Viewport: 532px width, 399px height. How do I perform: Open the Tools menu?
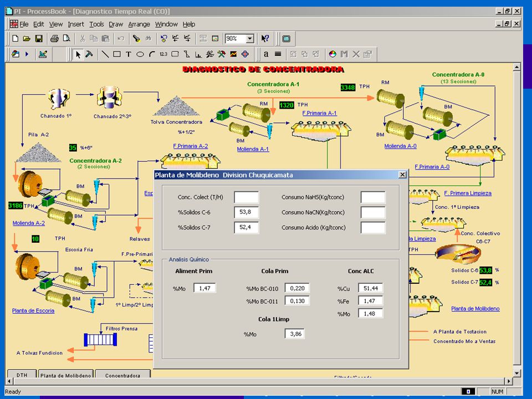point(96,24)
